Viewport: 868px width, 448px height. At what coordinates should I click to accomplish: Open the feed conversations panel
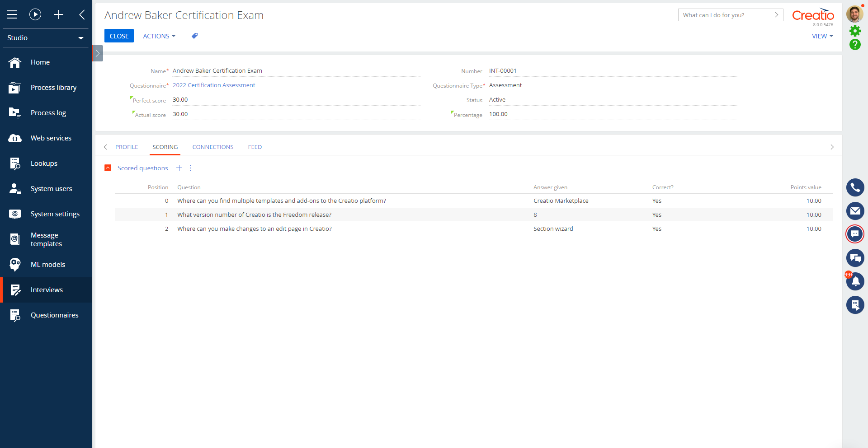855,258
